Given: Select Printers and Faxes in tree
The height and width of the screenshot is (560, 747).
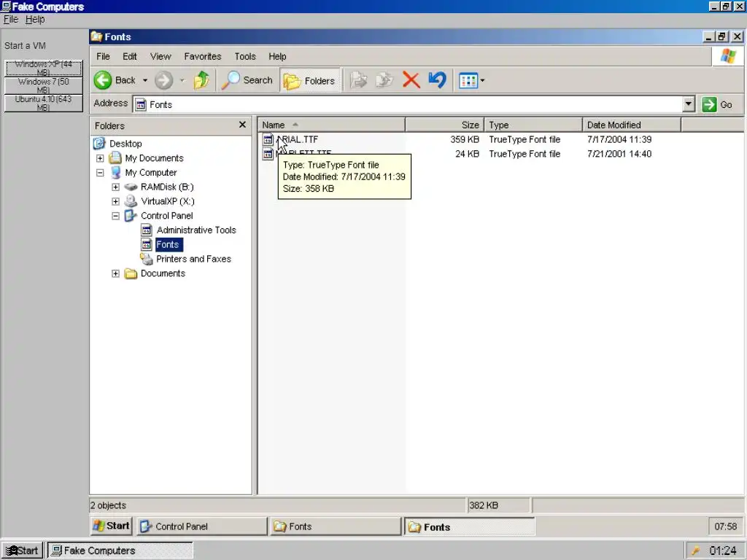Looking at the screenshot, I should pos(193,259).
